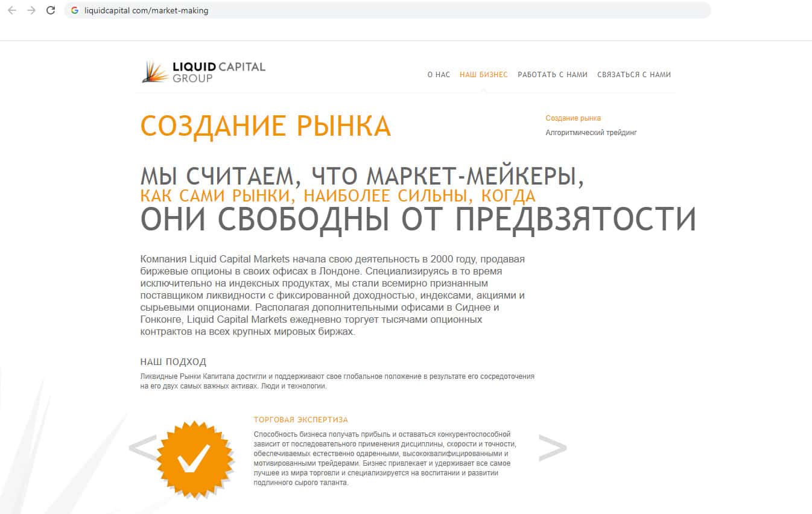Click the paragraph starting Способность бизнеса получать
Screen dimensions: 812x514
(x=385, y=458)
